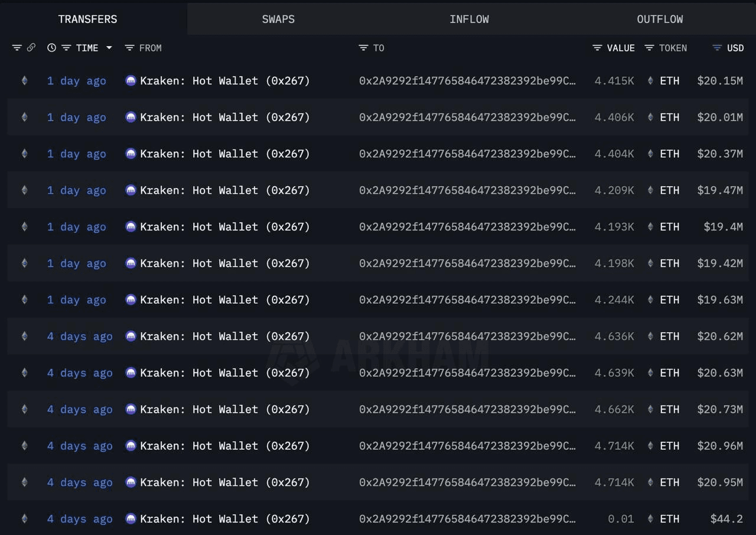This screenshot has height=535, width=756.
Task: Switch to the INFLOW tab
Action: 469,19
